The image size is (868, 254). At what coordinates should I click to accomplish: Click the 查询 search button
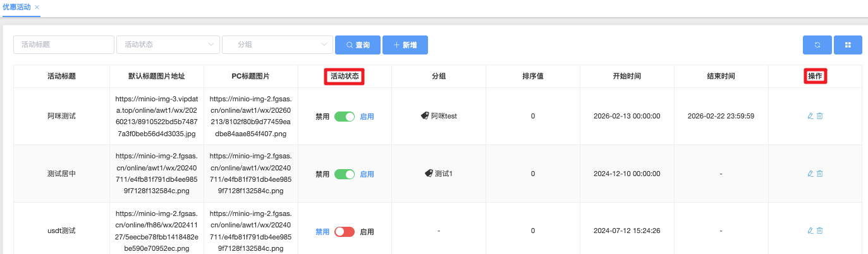[x=357, y=45]
